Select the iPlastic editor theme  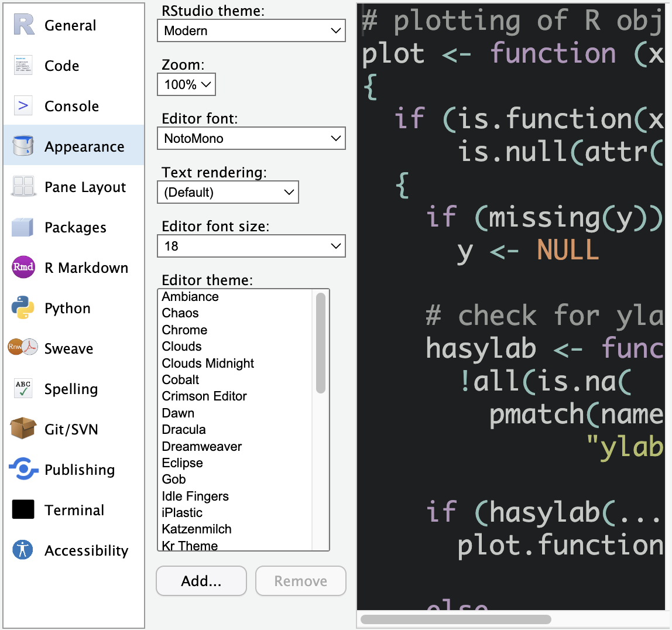point(182,512)
